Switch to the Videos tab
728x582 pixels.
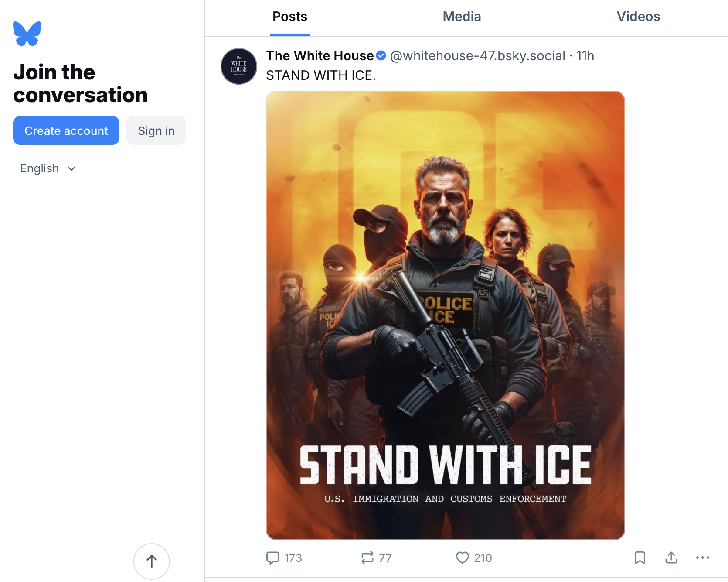[638, 17]
